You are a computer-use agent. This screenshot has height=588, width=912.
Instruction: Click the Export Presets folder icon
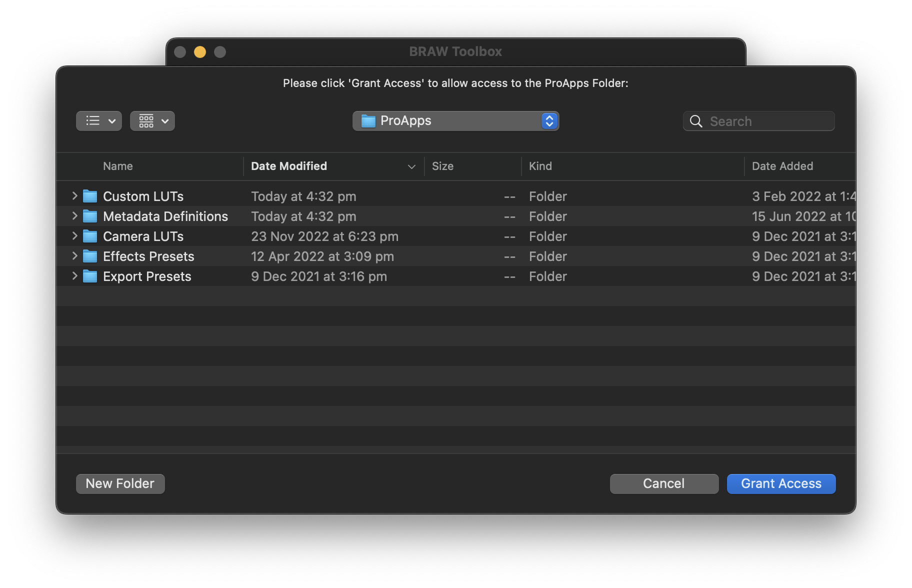pos(90,276)
